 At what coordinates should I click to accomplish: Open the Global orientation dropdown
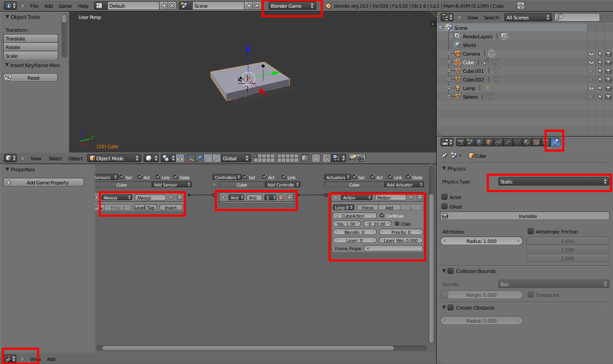coord(236,158)
